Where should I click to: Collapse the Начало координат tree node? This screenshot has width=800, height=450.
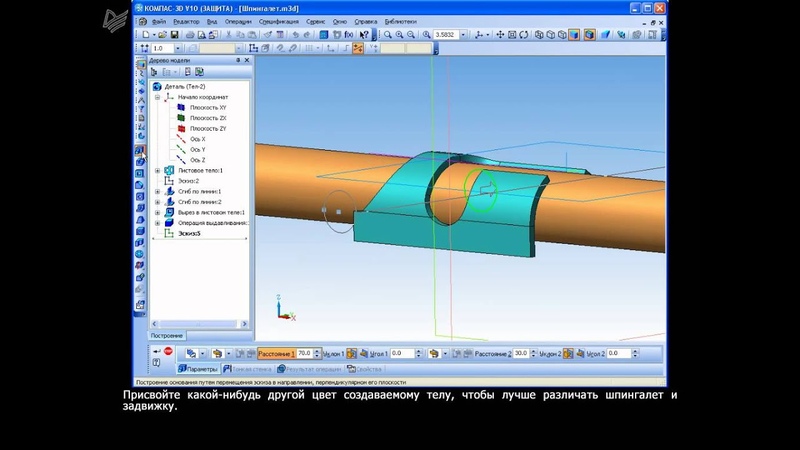click(x=158, y=97)
